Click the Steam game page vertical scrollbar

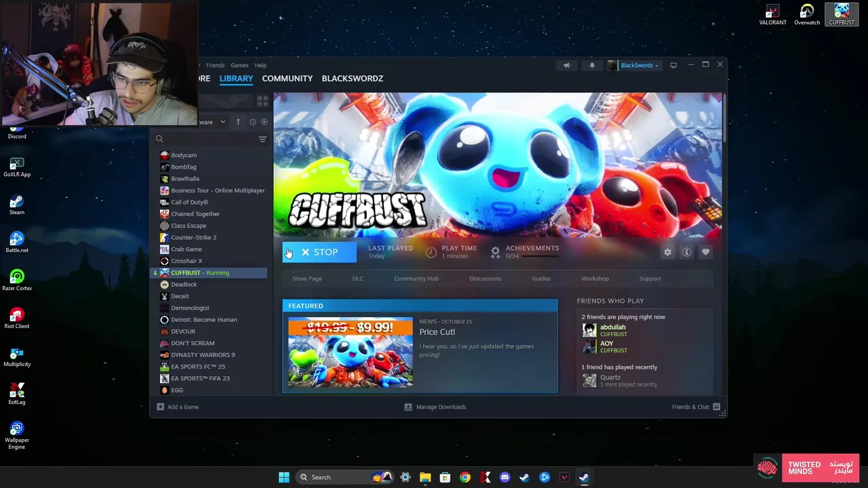(x=724, y=119)
